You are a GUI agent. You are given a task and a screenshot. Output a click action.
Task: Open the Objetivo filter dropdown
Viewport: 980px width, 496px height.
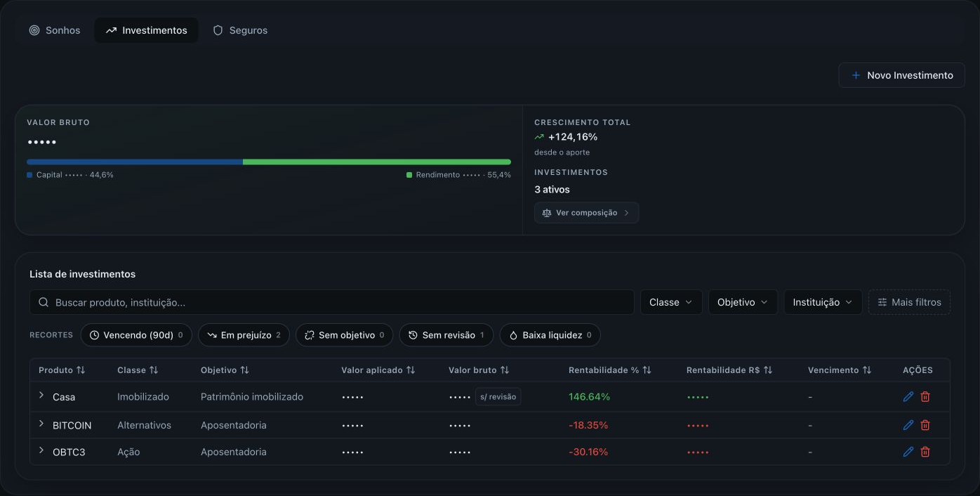click(x=743, y=302)
